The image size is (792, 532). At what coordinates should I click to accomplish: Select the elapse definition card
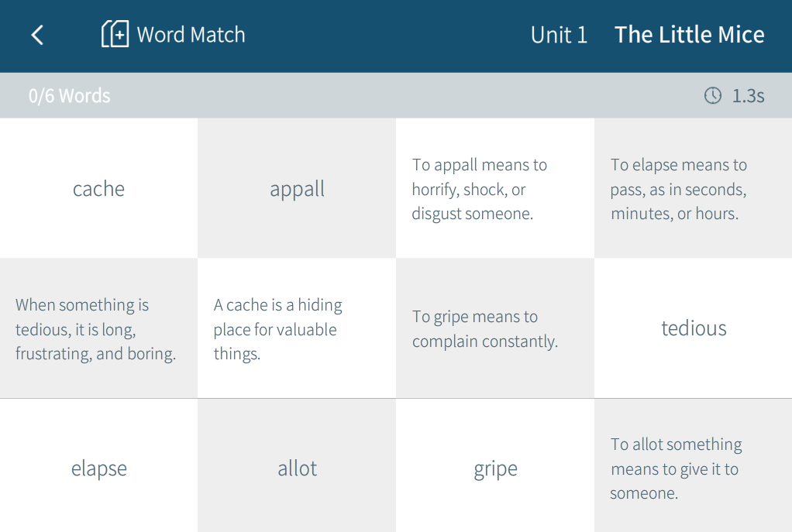[x=694, y=189]
